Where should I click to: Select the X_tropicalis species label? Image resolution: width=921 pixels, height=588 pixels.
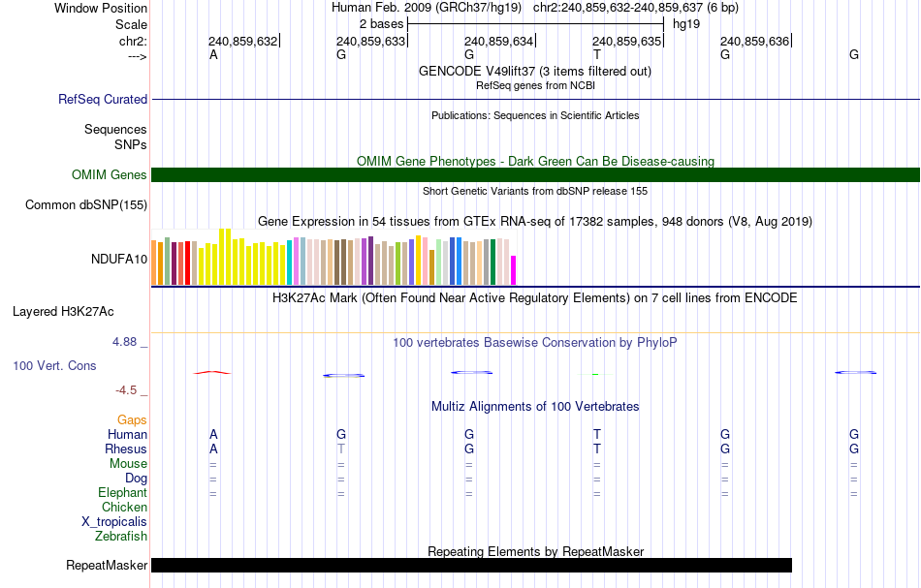point(114,522)
